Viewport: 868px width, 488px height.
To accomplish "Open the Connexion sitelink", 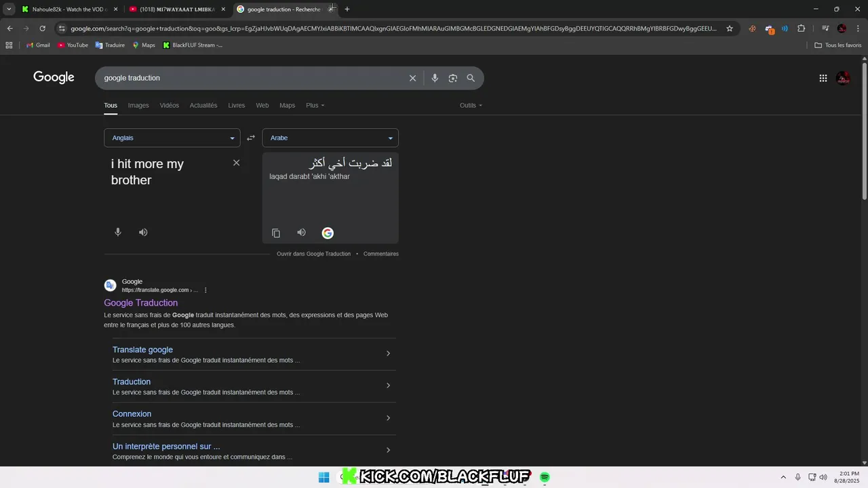I will pos(132,414).
